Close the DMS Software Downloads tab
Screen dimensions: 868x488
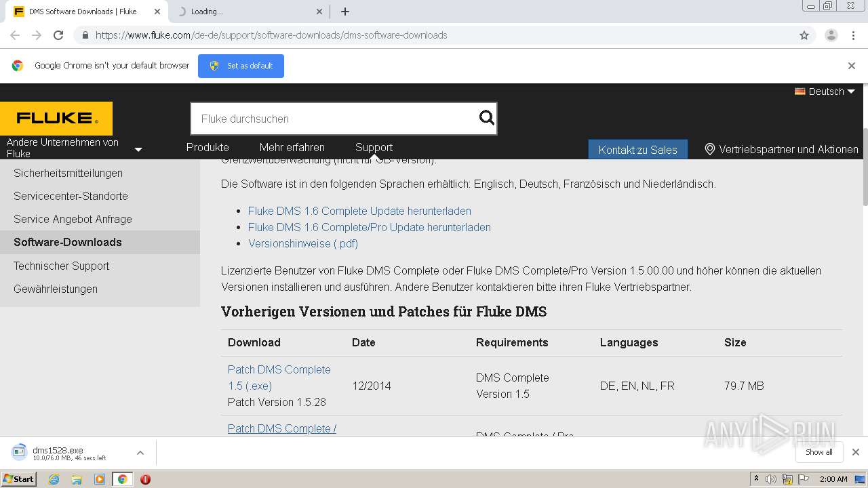(x=157, y=12)
